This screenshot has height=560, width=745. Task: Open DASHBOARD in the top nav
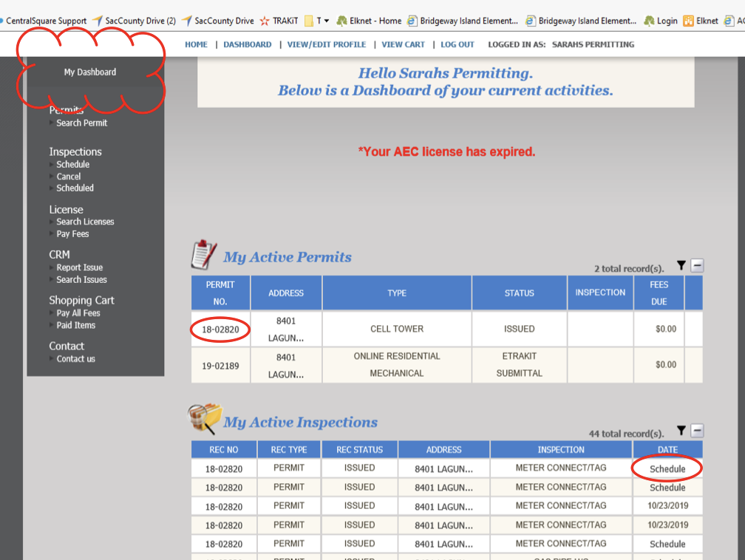pyautogui.click(x=248, y=44)
